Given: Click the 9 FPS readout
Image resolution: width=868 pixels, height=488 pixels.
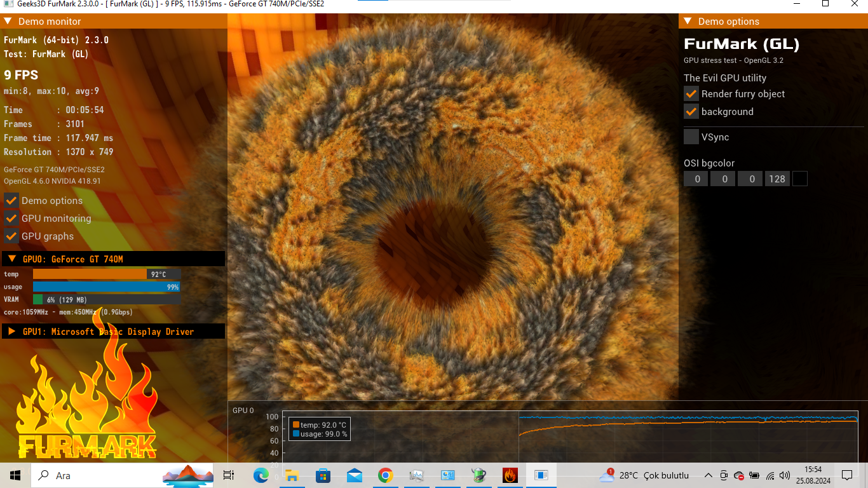Looking at the screenshot, I should click(21, 74).
